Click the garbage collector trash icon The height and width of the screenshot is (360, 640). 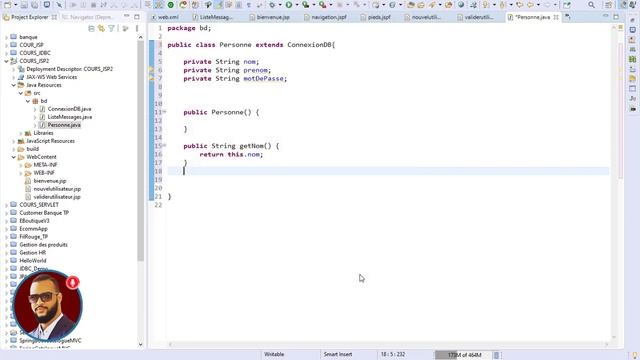(x=496, y=355)
